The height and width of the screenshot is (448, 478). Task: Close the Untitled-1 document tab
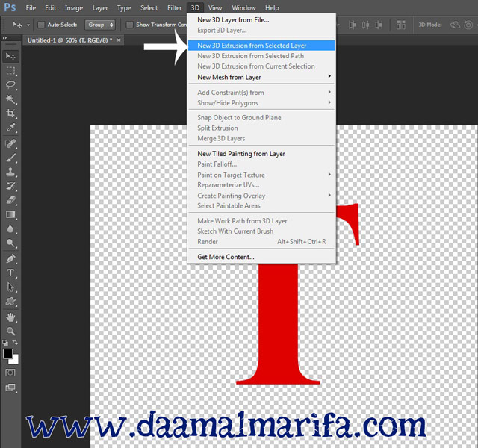[x=119, y=40]
